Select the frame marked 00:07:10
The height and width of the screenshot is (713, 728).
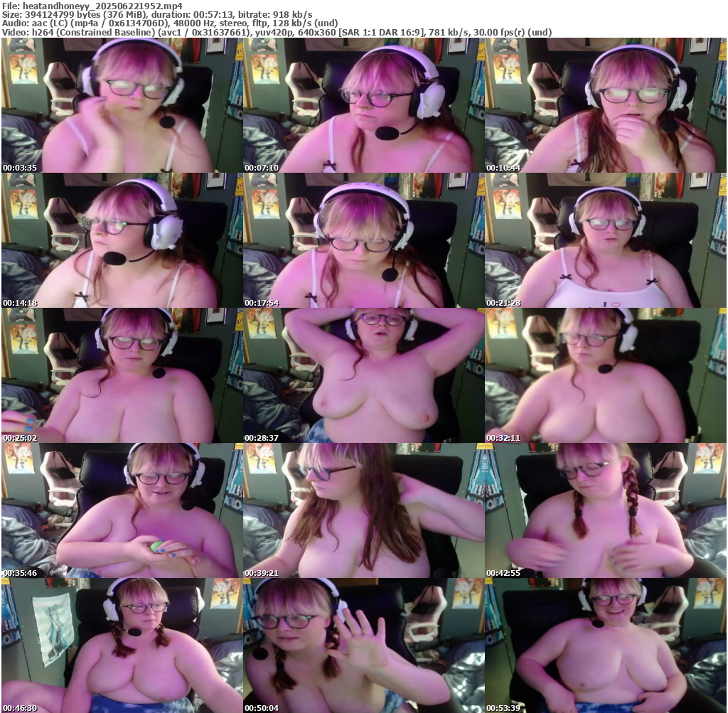363,105
